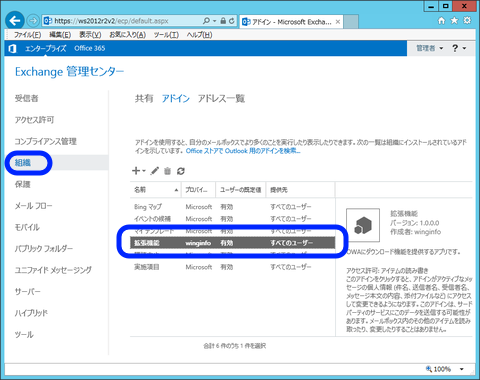The height and width of the screenshot is (380, 480).
Task: Open the ヘルプ(H) menu
Action: click(x=199, y=35)
